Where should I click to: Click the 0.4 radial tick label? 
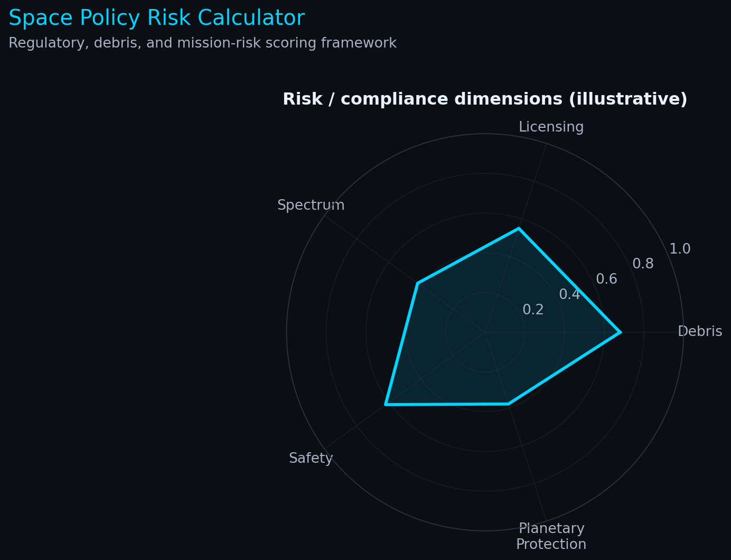pyautogui.click(x=569, y=295)
